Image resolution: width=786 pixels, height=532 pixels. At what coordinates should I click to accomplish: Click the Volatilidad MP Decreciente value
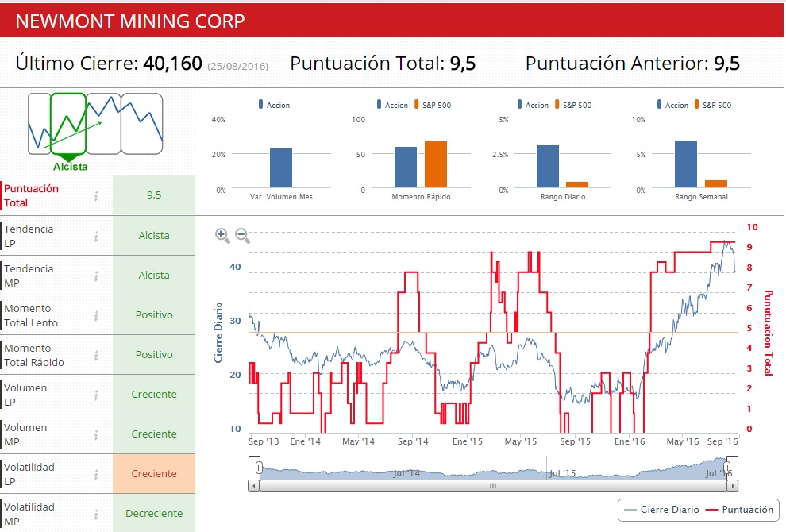pyautogui.click(x=154, y=513)
